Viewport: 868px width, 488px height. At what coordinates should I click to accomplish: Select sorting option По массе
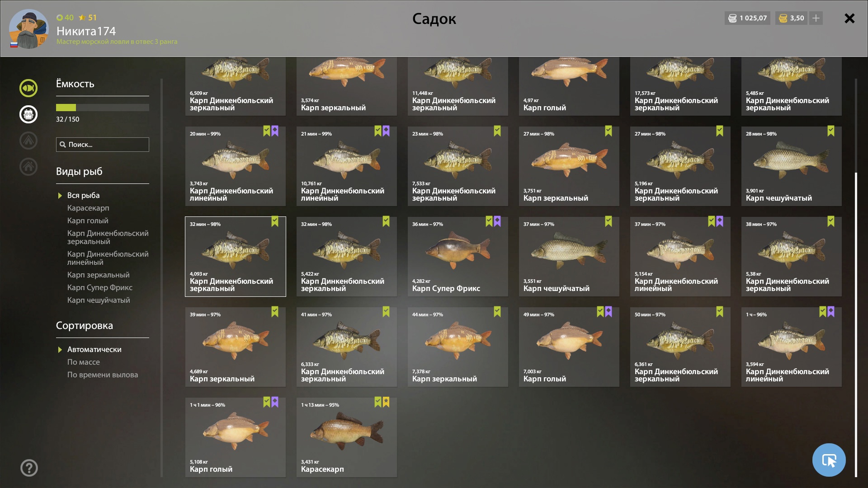pos(84,362)
